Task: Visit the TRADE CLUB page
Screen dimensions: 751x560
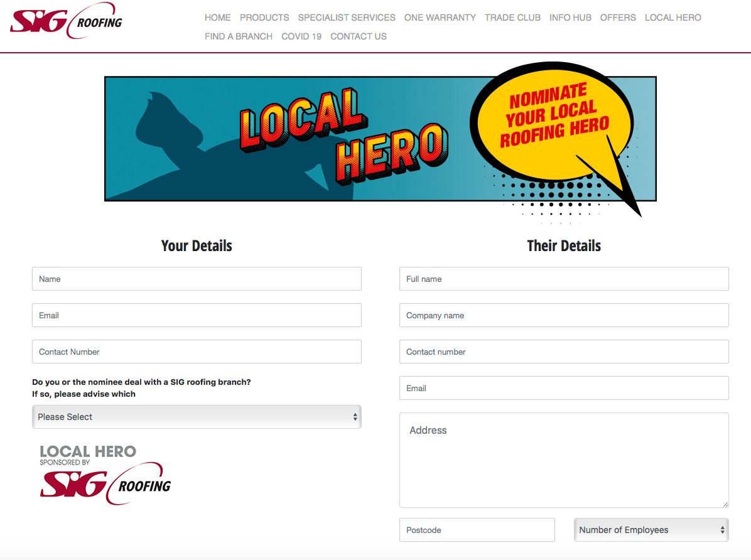Action: [x=512, y=18]
